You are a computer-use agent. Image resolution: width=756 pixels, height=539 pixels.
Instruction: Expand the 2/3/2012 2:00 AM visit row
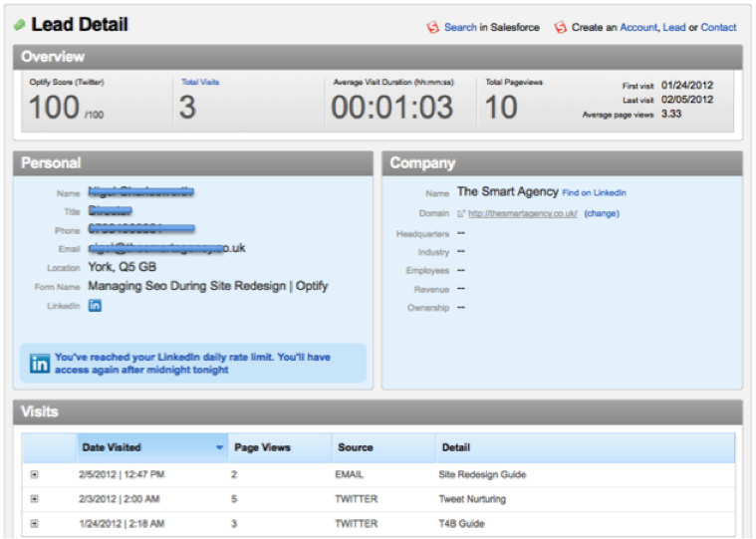[34, 498]
